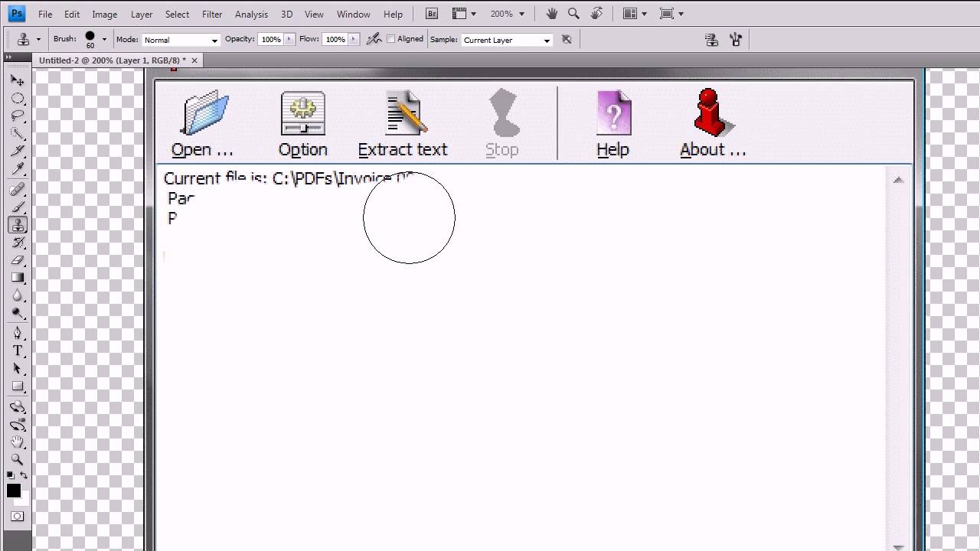
Task: Select the Move tool
Action: click(x=17, y=80)
